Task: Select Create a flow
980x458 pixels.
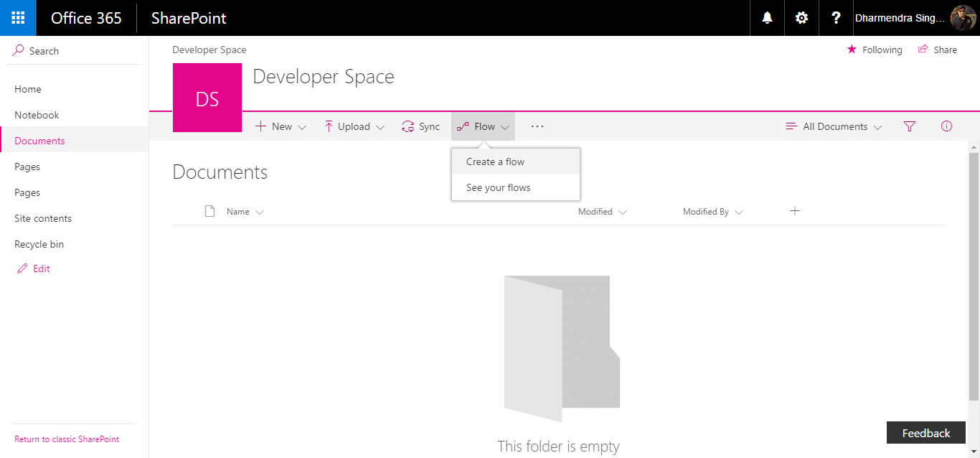Action: click(x=516, y=162)
